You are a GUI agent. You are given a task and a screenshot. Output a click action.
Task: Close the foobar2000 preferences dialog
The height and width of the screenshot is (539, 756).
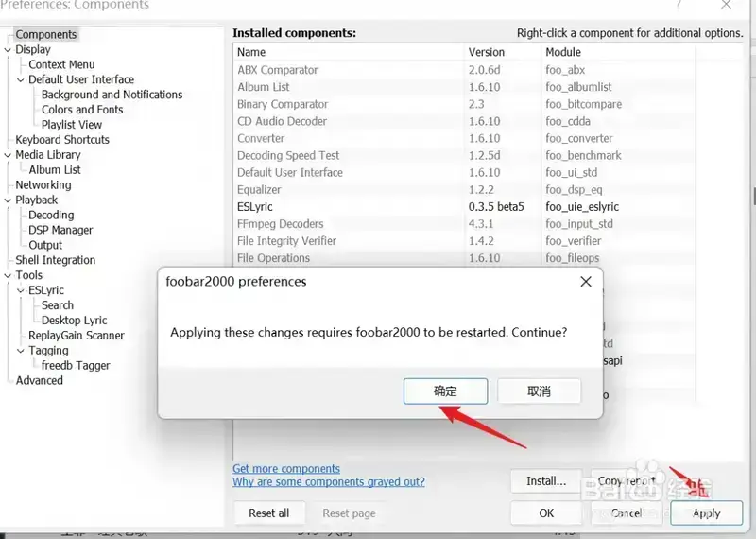(x=586, y=282)
